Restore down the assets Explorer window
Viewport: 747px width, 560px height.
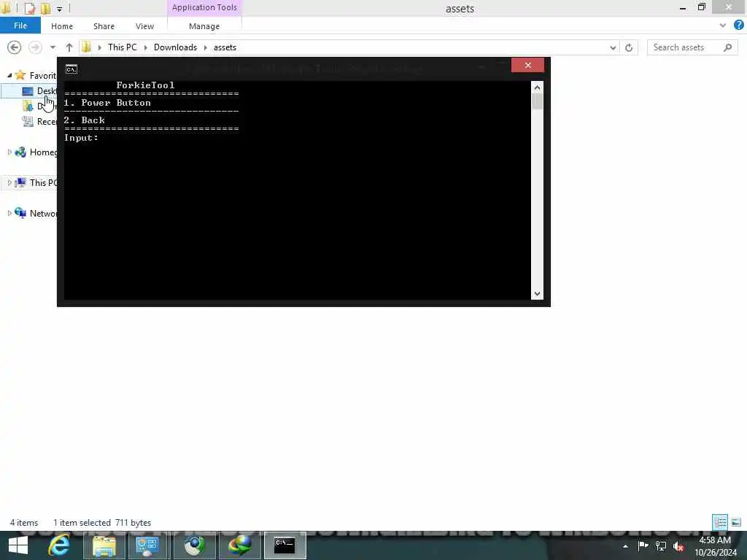702,7
